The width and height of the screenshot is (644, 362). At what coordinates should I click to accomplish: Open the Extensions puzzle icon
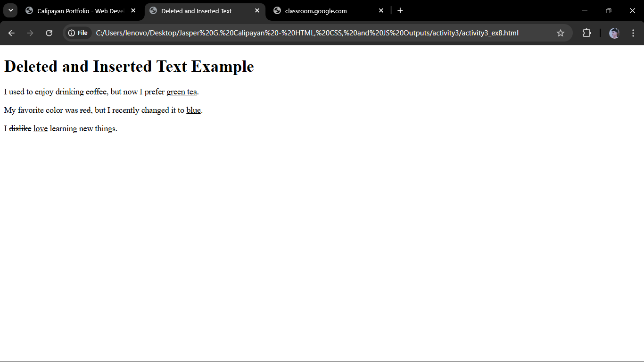(x=586, y=33)
